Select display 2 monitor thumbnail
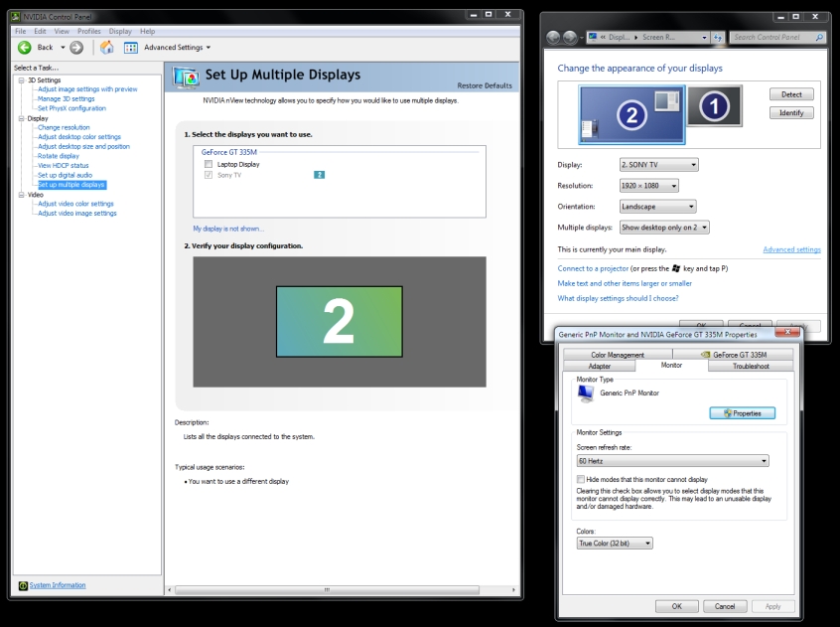 coord(631,114)
